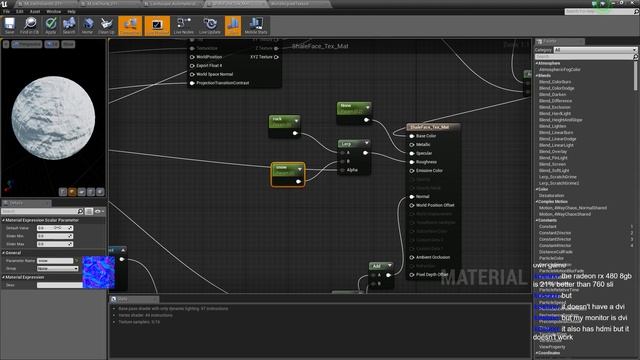Toggle Live Nodes in toolbar
This screenshot has height=360, width=640.
tap(184, 26)
